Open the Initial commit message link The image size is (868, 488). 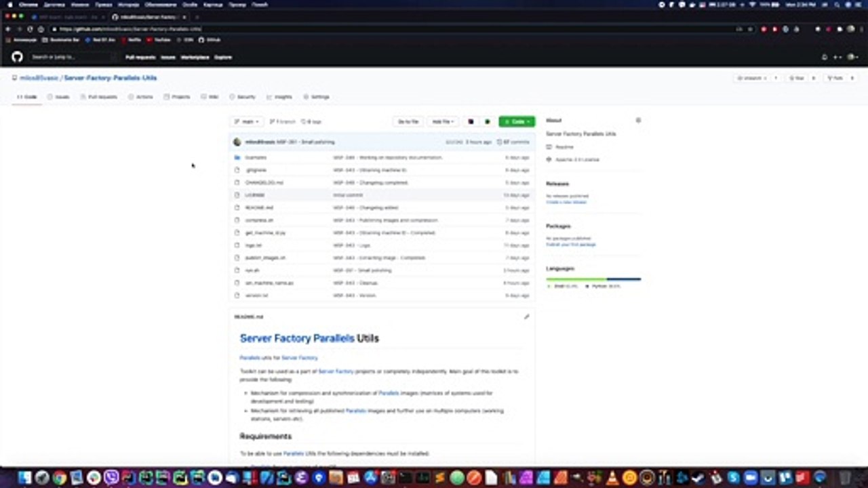pyautogui.click(x=348, y=195)
